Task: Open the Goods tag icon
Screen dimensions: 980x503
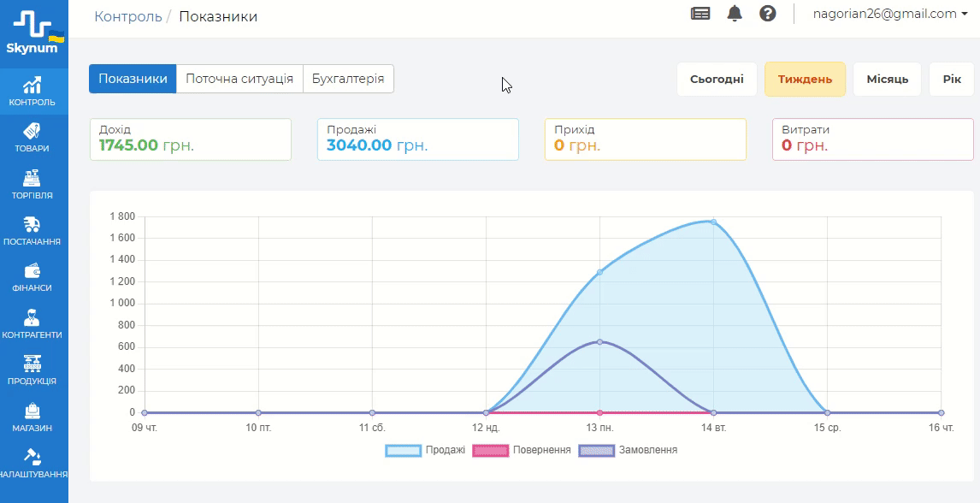Action: point(33,131)
